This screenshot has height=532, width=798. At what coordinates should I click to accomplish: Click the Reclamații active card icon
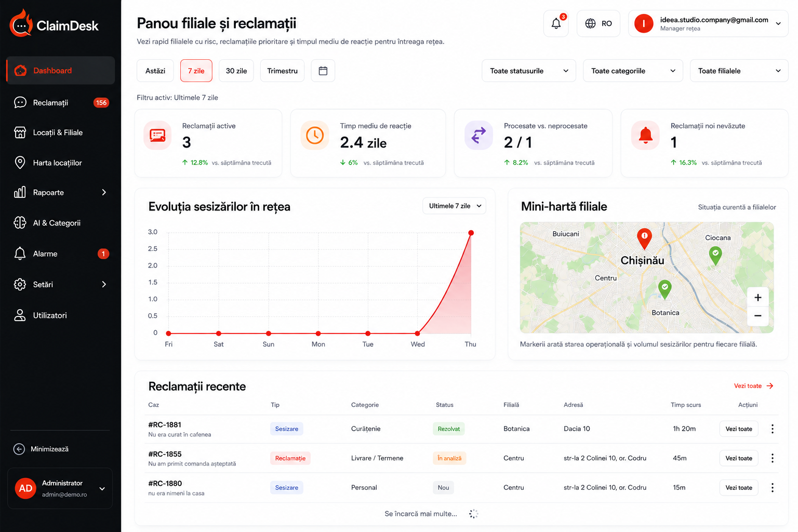pos(157,136)
